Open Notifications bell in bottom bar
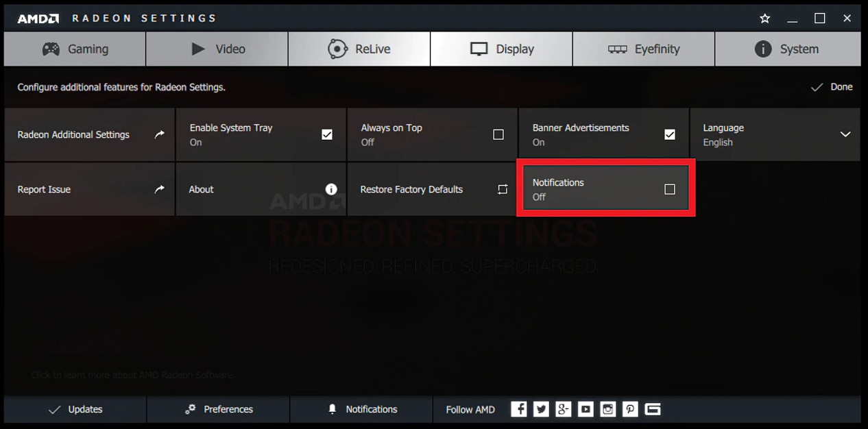Viewport: 868px width, 429px height. [x=362, y=409]
